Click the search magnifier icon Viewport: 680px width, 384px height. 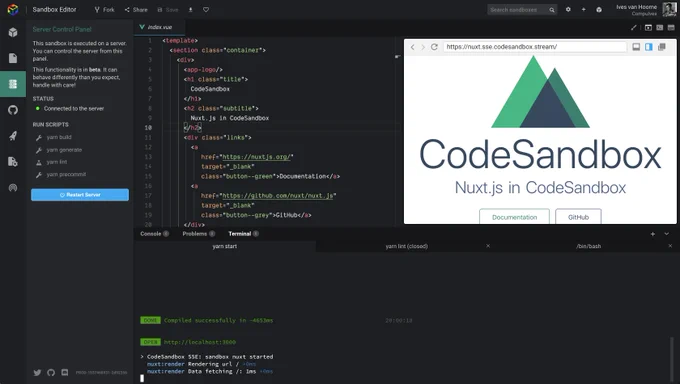552,10
